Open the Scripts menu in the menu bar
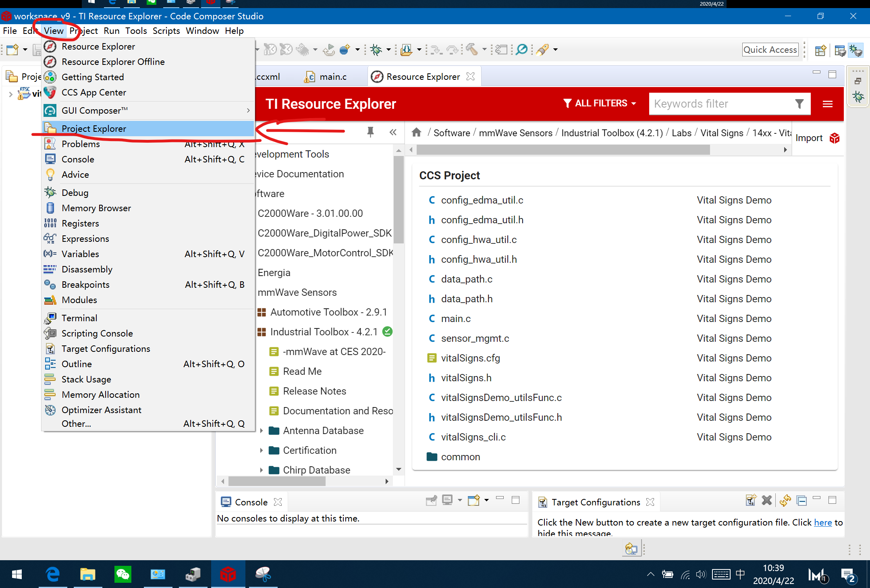The height and width of the screenshot is (588, 870). point(166,31)
